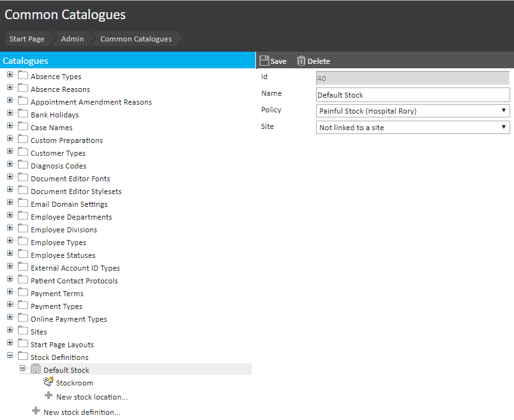Collapse the Stock Definitions node
514x420 pixels.
pyautogui.click(x=10, y=357)
